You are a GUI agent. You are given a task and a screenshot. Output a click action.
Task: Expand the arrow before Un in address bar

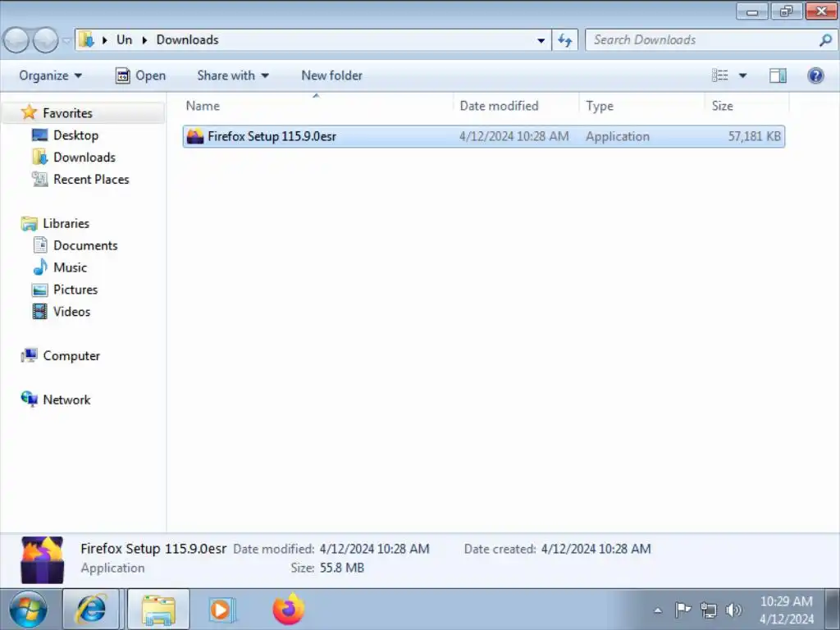pyautogui.click(x=105, y=40)
